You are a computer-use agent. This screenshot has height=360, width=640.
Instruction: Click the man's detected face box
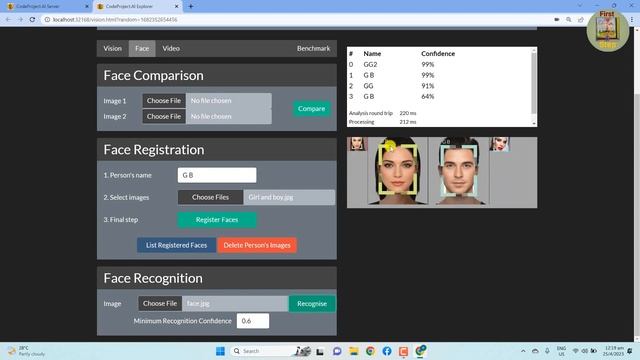[459, 170]
